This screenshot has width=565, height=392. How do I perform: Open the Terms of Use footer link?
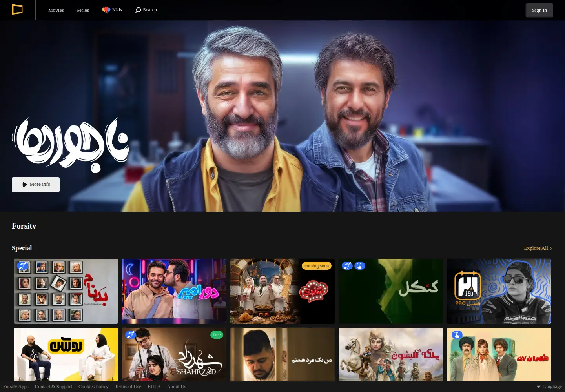coord(128,387)
